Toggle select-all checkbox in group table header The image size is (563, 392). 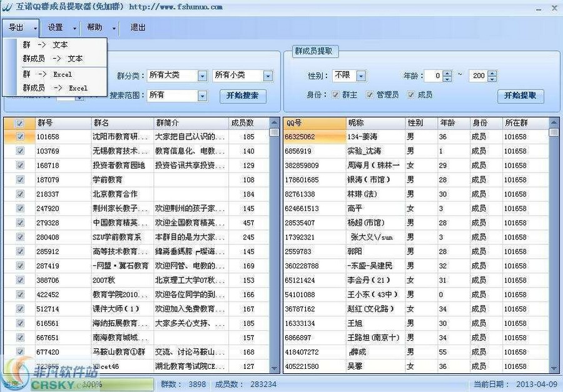[x=20, y=123]
